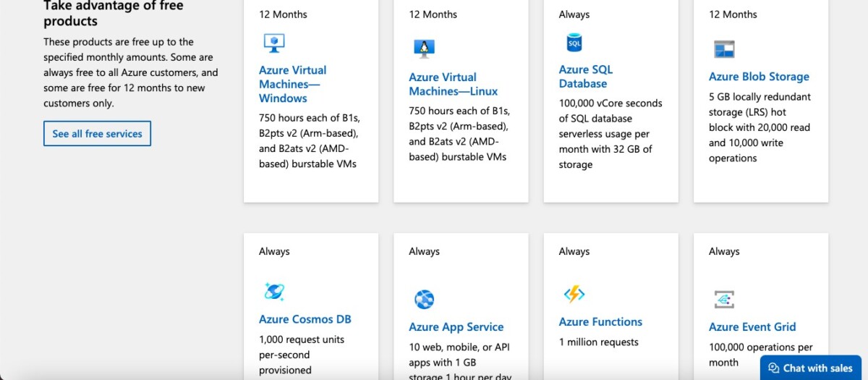This screenshot has height=380, width=868.
Task: Click '1,000 request units per-second' description
Action: click(x=302, y=355)
